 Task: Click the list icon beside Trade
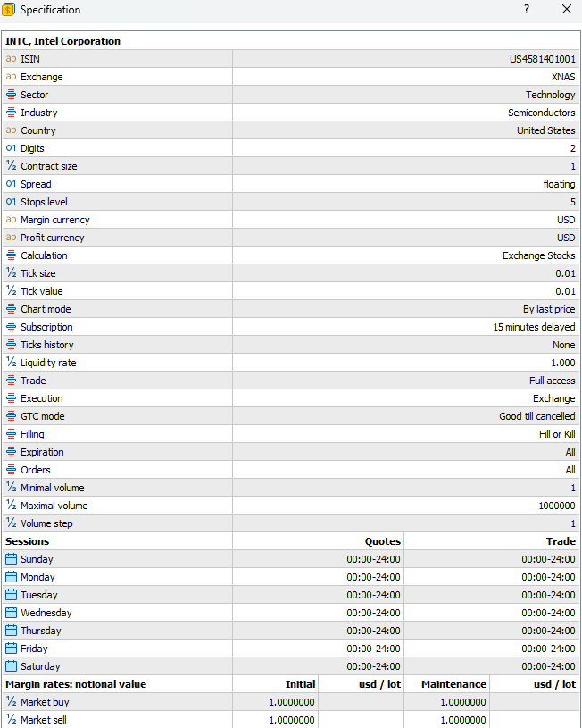11,381
